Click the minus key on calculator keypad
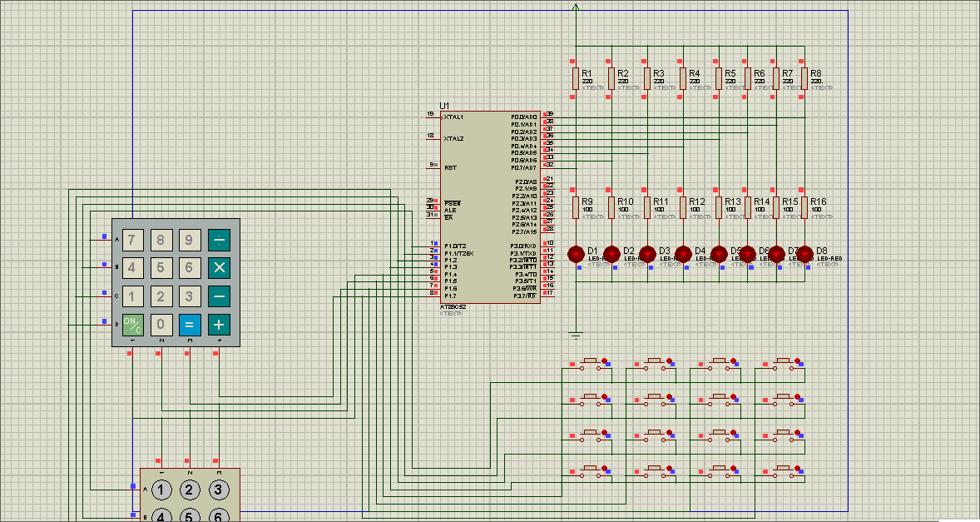 pos(219,296)
